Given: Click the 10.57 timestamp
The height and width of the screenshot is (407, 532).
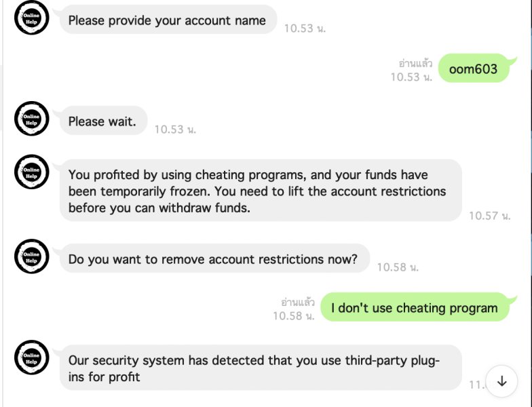Looking at the screenshot, I should click(489, 216).
